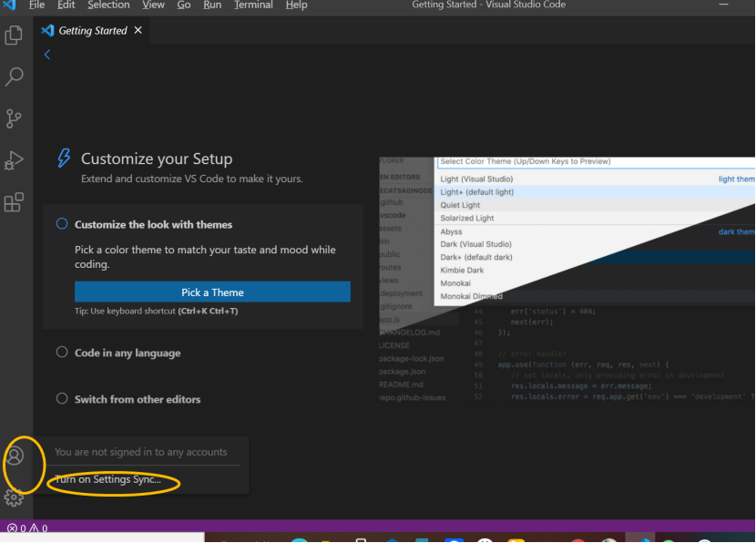Open the Go menu
Screen dimensions: 756x543
[x=184, y=5]
